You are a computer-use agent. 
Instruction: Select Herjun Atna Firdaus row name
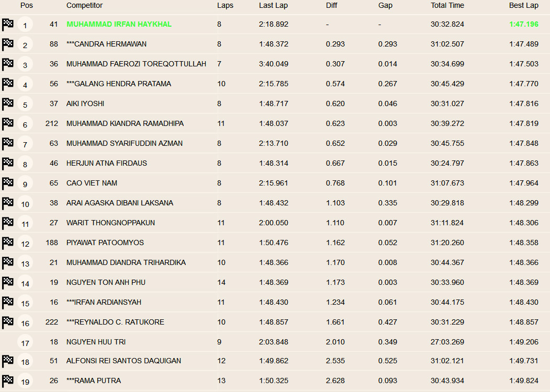(x=106, y=163)
